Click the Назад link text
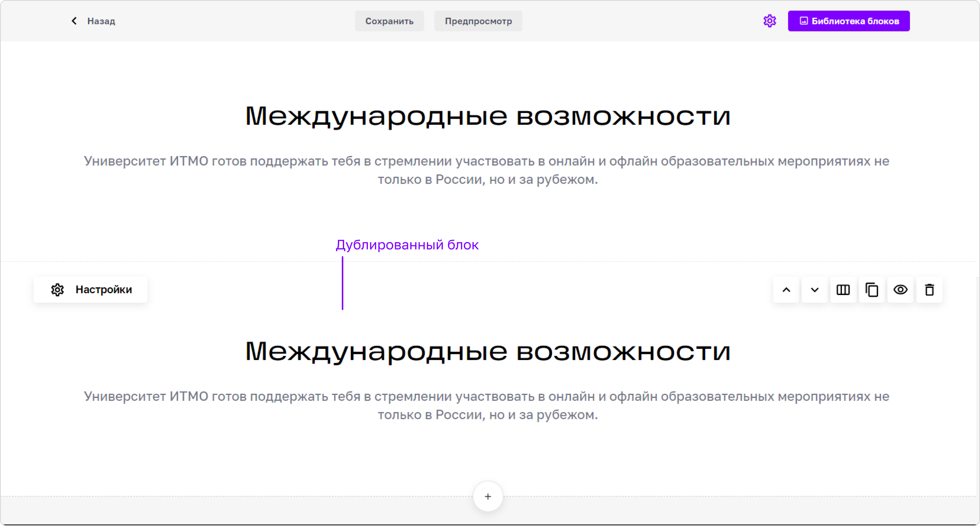 coord(101,21)
